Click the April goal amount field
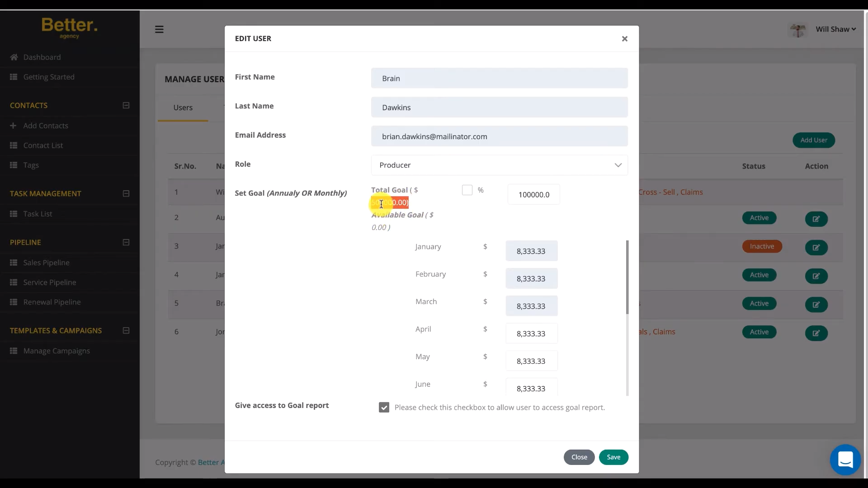Image resolution: width=868 pixels, height=488 pixels. [x=531, y=333]
